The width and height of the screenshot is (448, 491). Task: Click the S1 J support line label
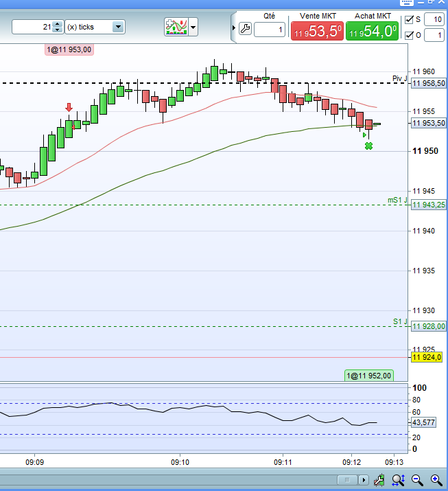(400, 321)
